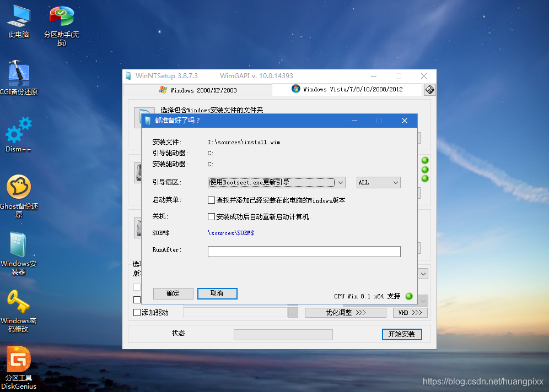Image resolution: width=549 pixels, height=392 pixels.
Task: Confirm with the 确定 button
Action: point(173,293)
